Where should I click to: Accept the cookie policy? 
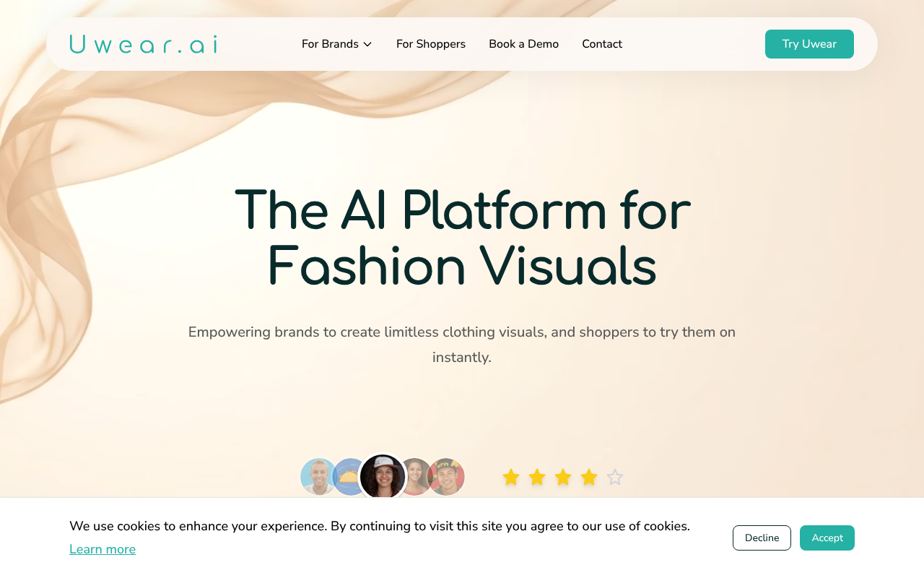827,538
